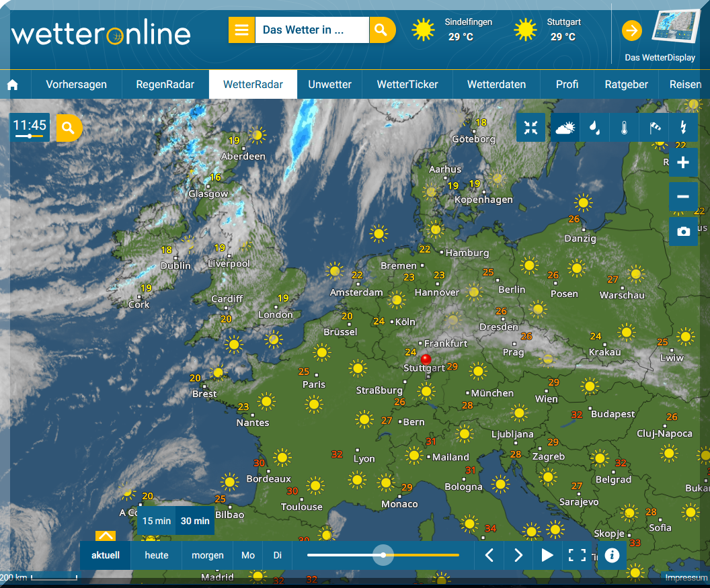The width and height of the screenshot is (710, 588).
Task: Open the info icon in timeline bar
Action: point(611,555)
